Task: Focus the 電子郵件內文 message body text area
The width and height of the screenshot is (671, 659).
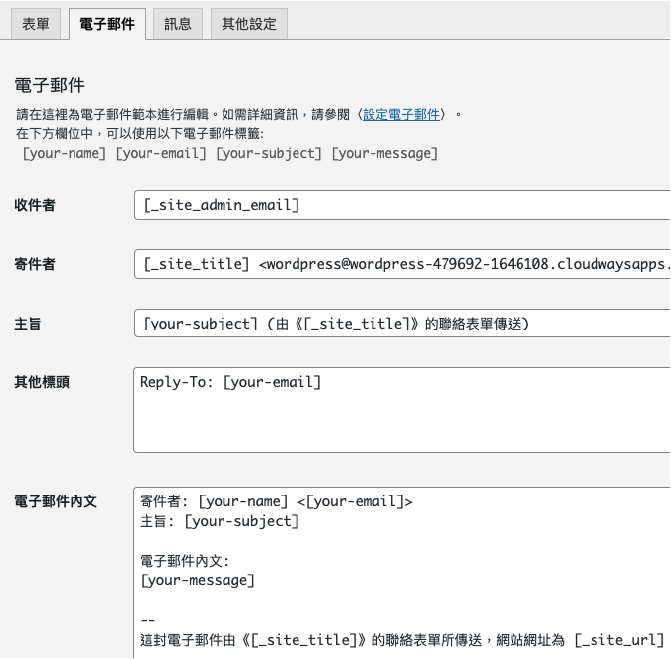Action: point(400,570)
